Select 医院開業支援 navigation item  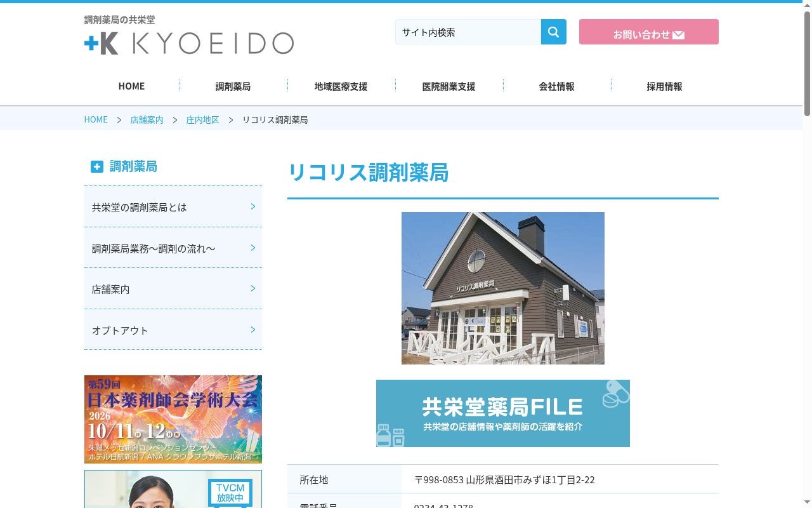click(x=449, y=86)
